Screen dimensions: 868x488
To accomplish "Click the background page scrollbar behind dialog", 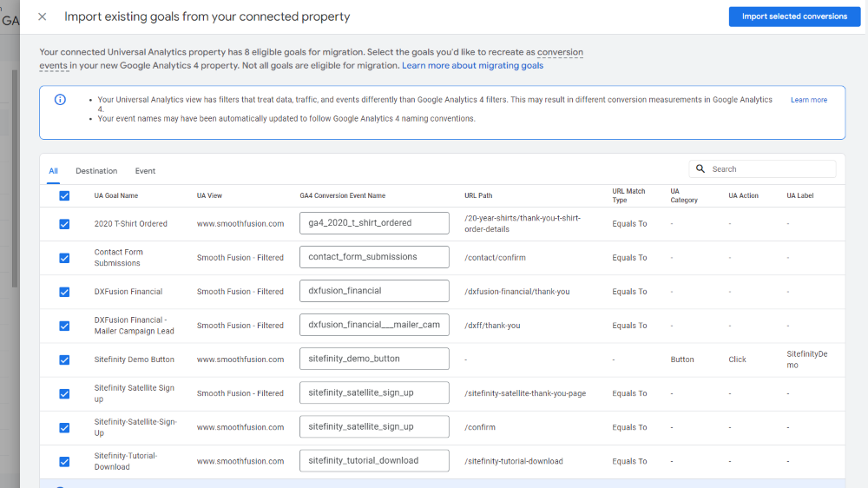I will point(15,177).
